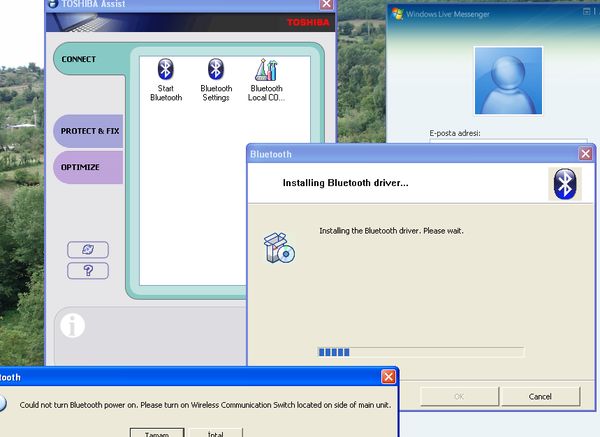Click the 'Installing Bluetooth driver...' heading
Viewport: 600px width, 437px height.
click(x=346, y=183)
